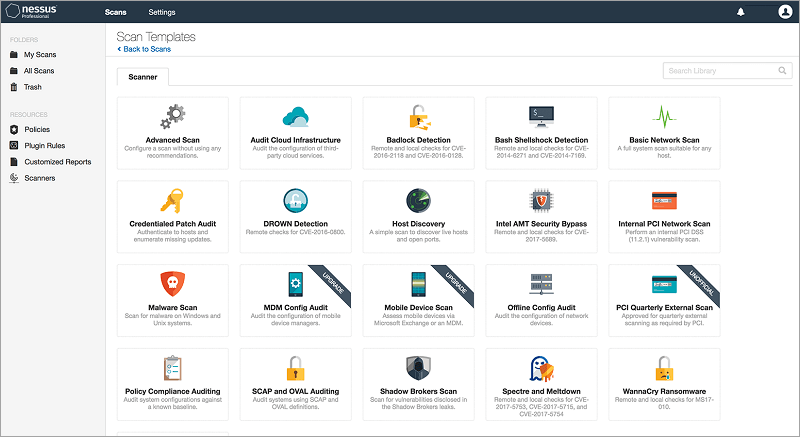Open Plugin Rules in resources

click(45, 146)
